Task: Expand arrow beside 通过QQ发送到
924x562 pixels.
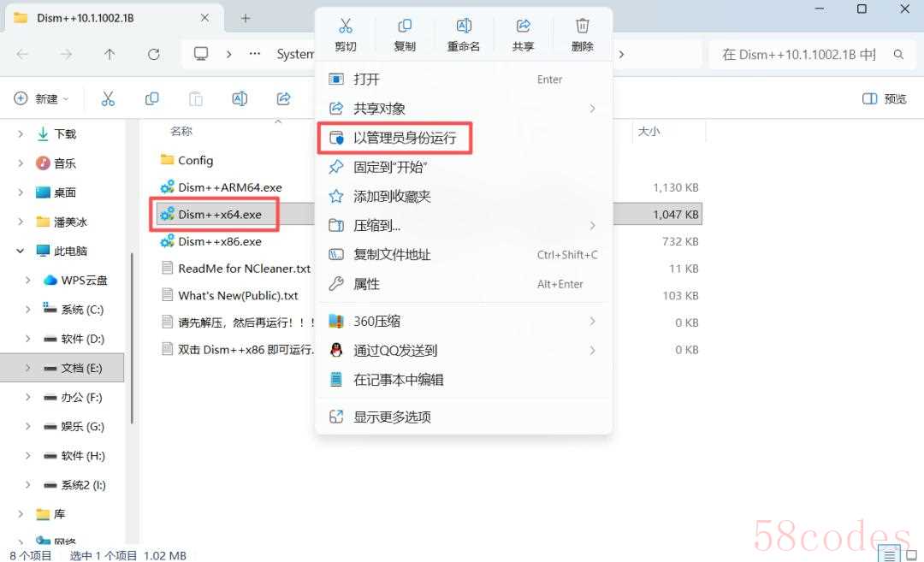Action: pos(592,351)
